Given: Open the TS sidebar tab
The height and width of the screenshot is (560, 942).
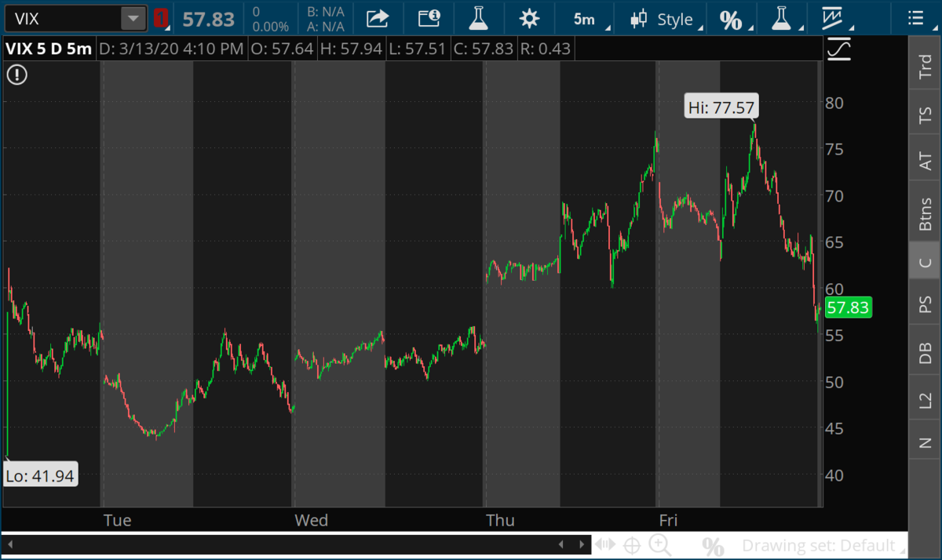Looking at the screenshot, I should click(x=925, y=116).
